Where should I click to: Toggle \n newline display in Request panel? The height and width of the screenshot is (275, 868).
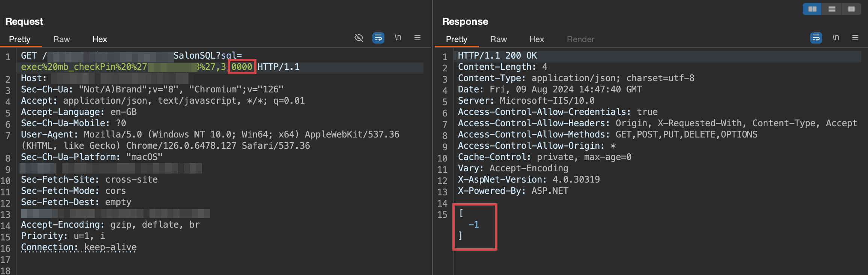coord(398,38)
